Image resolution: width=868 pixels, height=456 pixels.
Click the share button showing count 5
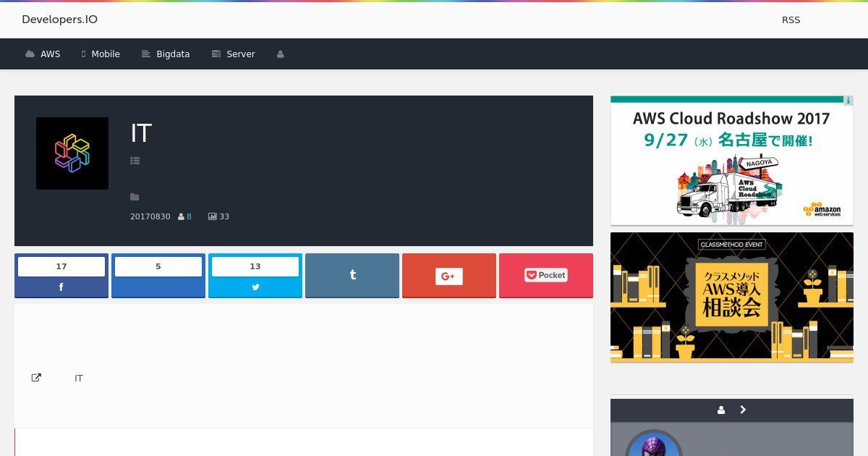[158, 275]
